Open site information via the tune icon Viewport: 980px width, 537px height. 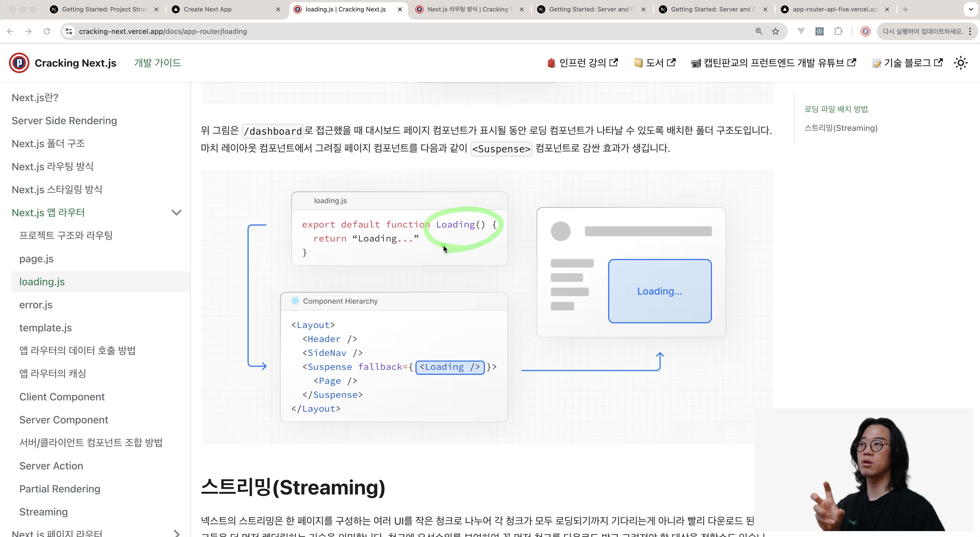click(x=69, y=31)
